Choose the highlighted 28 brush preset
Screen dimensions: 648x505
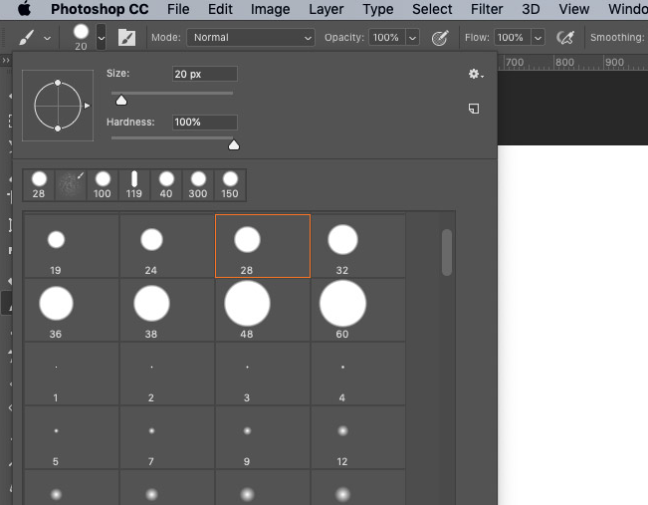263,246
